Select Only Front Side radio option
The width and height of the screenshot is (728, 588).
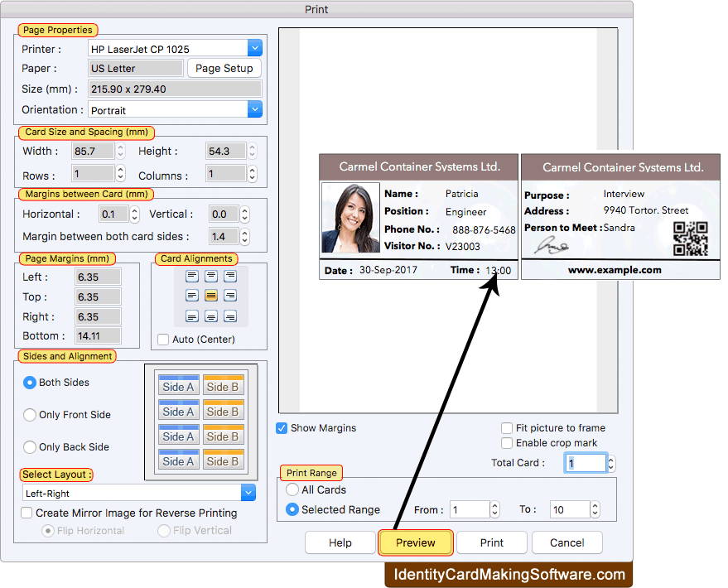[x=31, y=415]
